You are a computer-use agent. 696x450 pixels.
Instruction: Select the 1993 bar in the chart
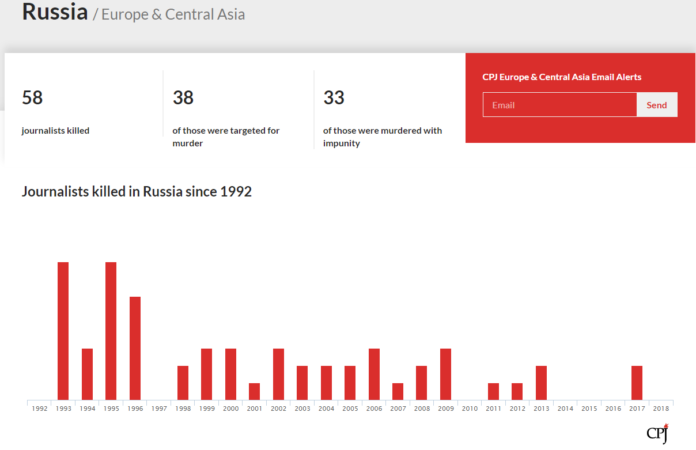tap(63, 331)
